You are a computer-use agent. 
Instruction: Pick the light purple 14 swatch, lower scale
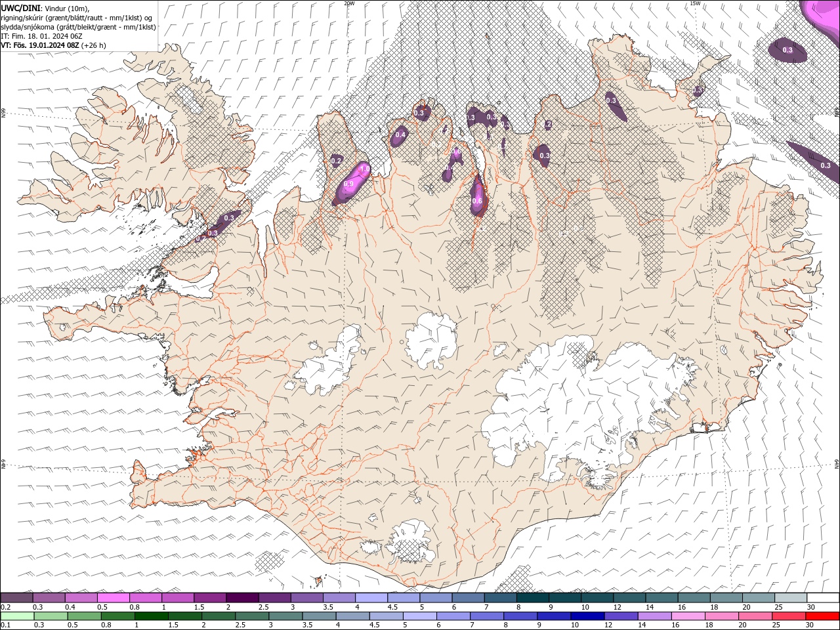click(x=655, y=616)
